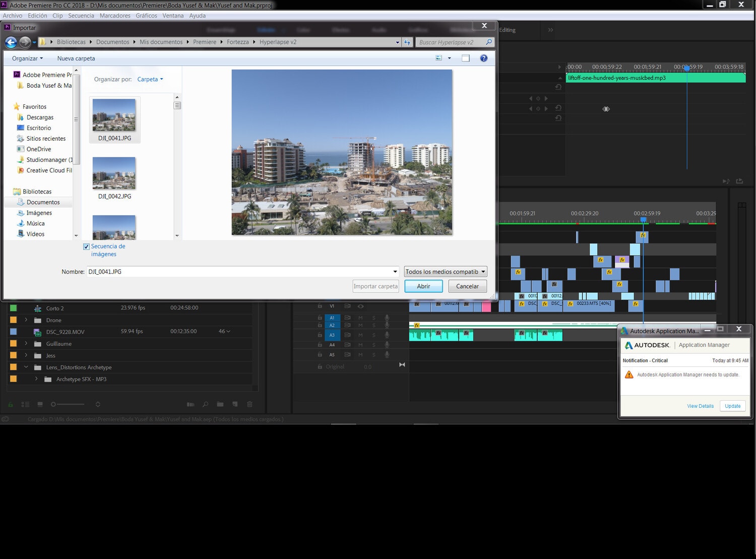Open workspace overflow chevrons next to Editing
The height and width of the screenshot is (559, 756).
(x=550, y=30)
